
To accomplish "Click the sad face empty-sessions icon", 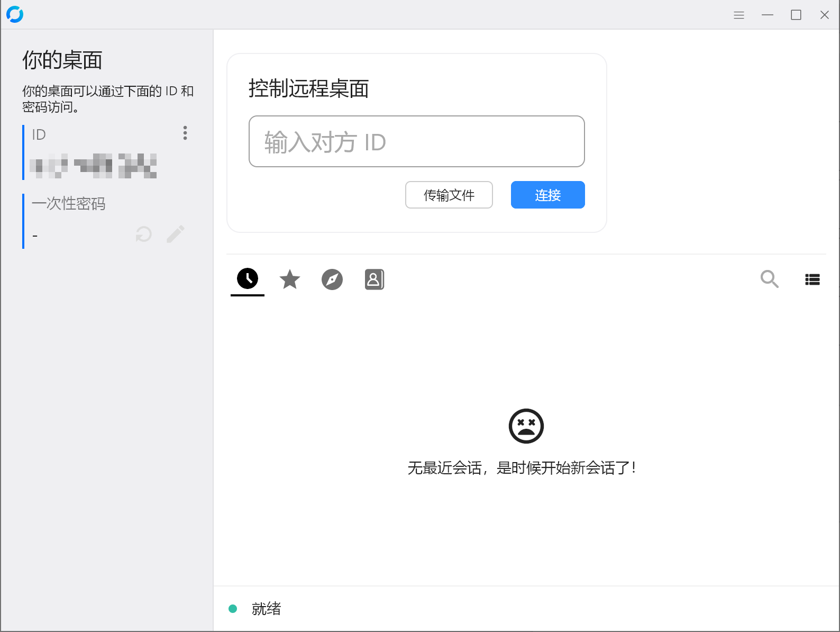I will click(526, 426).
